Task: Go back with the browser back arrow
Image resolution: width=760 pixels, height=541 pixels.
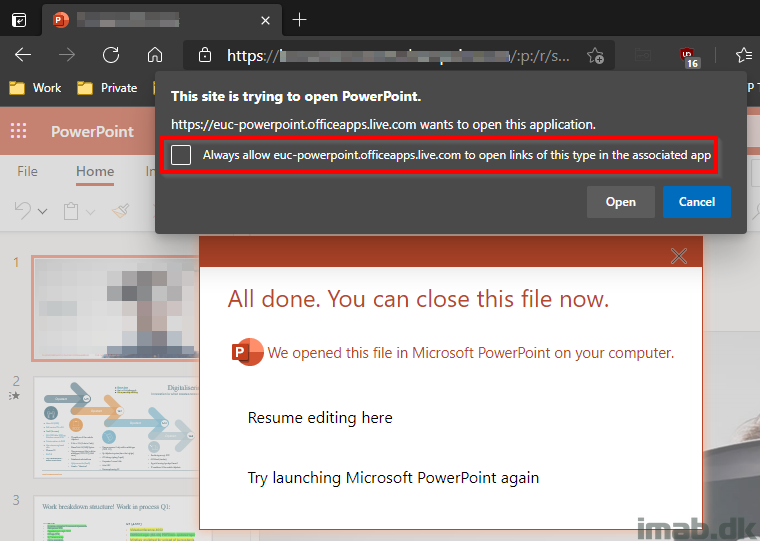Action: click(23, 55)
